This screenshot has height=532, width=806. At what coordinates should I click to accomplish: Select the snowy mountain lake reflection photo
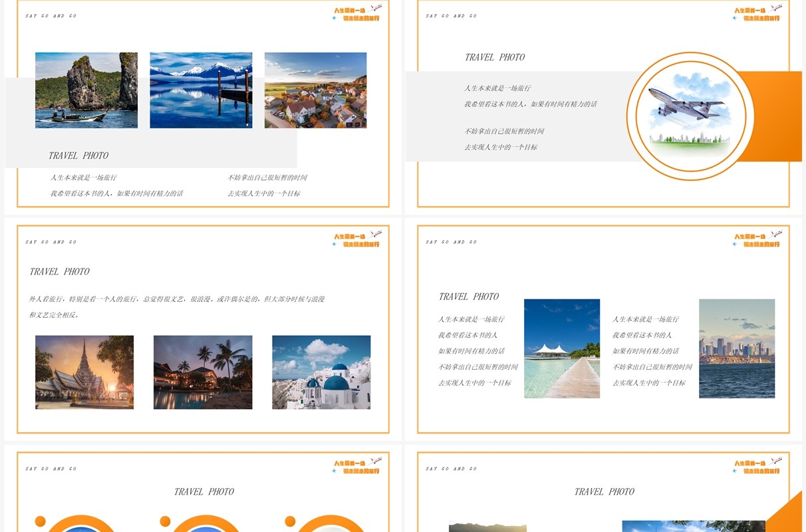click(201, 90)
